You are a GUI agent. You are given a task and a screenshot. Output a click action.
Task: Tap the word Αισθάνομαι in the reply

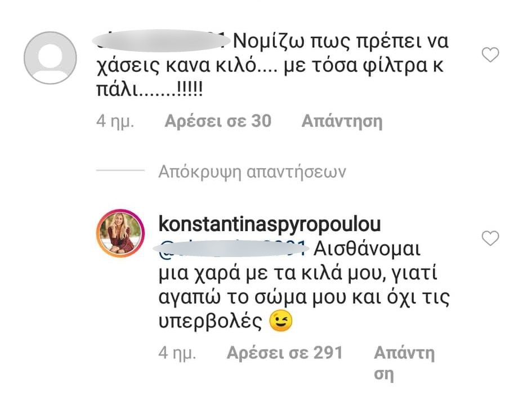[x=367, y=250]
